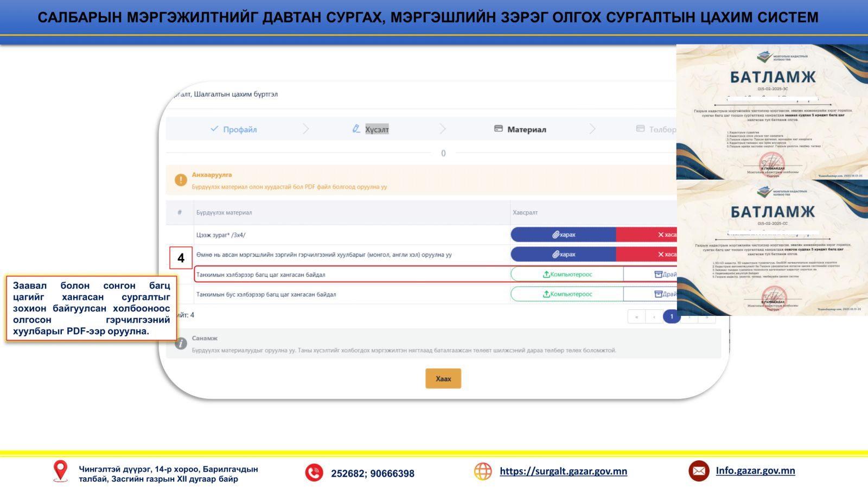Upload from Компьютероос for Танхимын хэлбэрээр row
This screenshot has width=868, height=488.
pyautogui.click(x=567, y=274)
